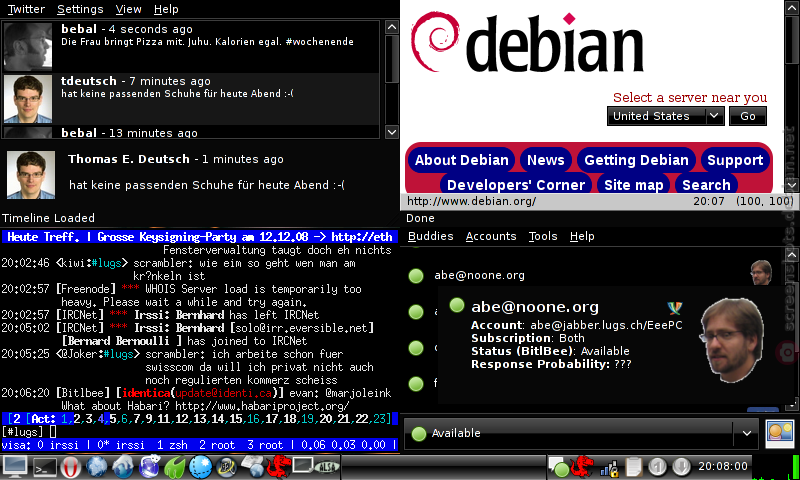Click the green status dot beside abe@noone.org
Viewport: 800px width, 480px height.
pos(416,275)
